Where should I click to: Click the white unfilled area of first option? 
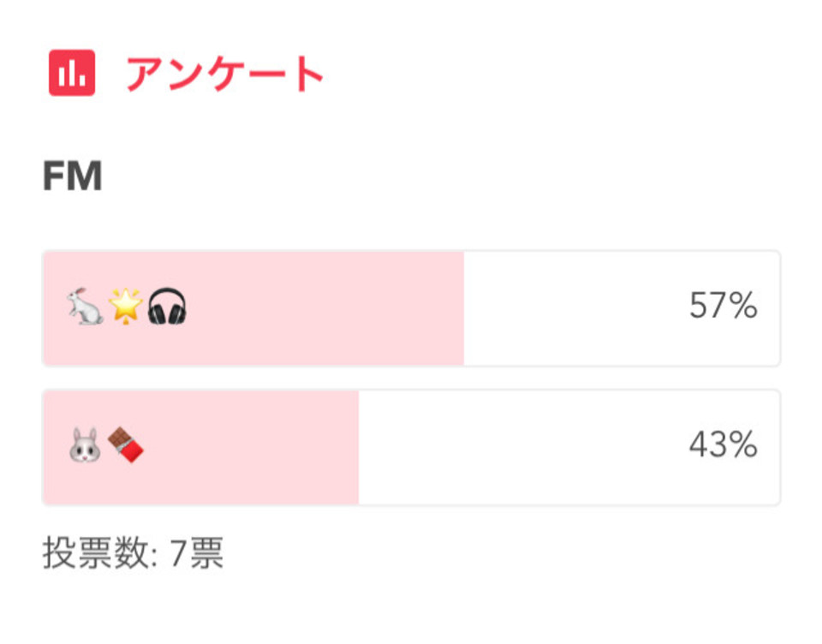coord(622,308)
